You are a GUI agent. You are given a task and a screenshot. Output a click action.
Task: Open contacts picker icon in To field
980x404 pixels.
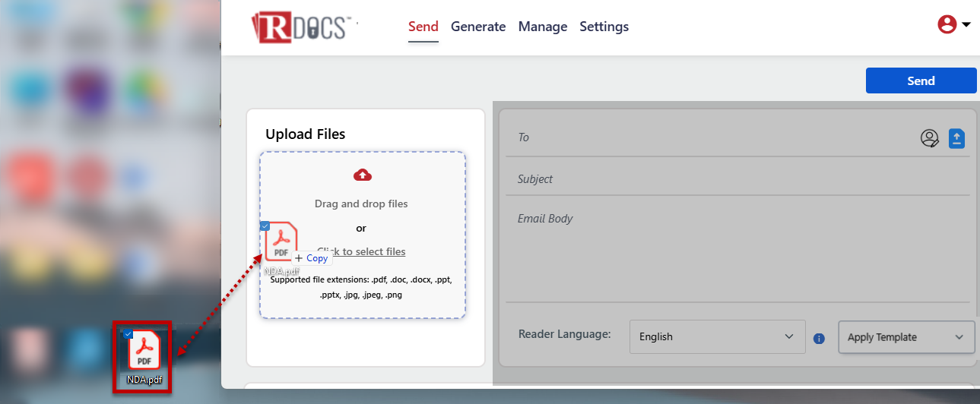point(929,138)
